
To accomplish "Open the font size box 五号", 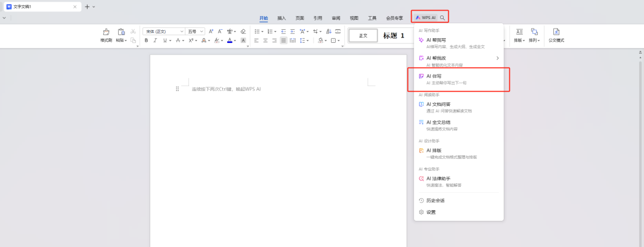I will 196,31.
